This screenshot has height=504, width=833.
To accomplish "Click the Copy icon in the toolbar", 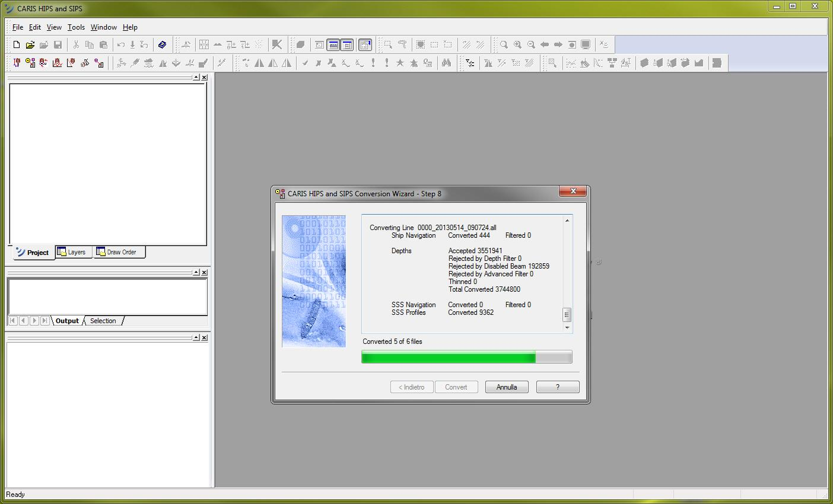I will point(90,44).
